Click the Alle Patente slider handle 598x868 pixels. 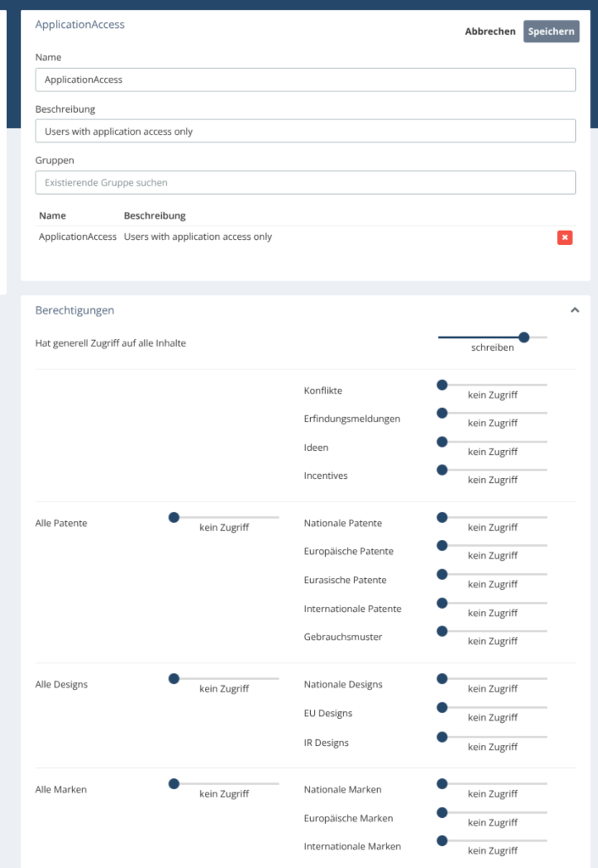[x=174, y=517]
